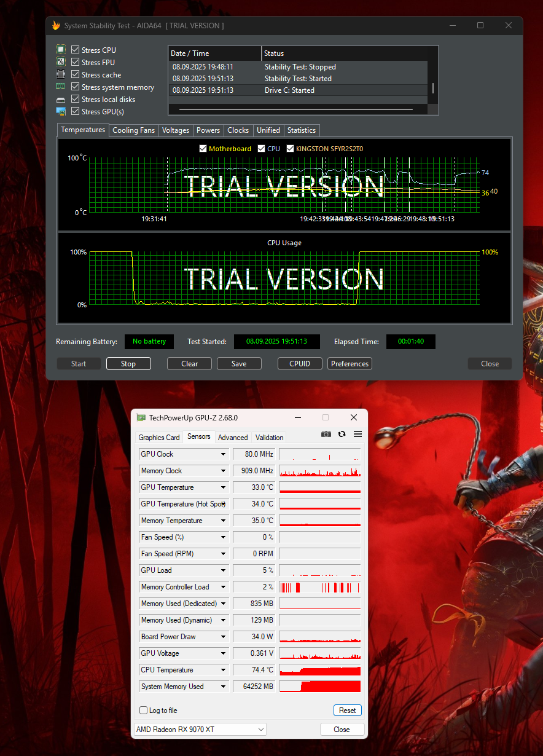Open the Board Power Draw sensor dropdown
Image resolution: width=543 pixels, height=756 pixels.
(x=224, y=637)
